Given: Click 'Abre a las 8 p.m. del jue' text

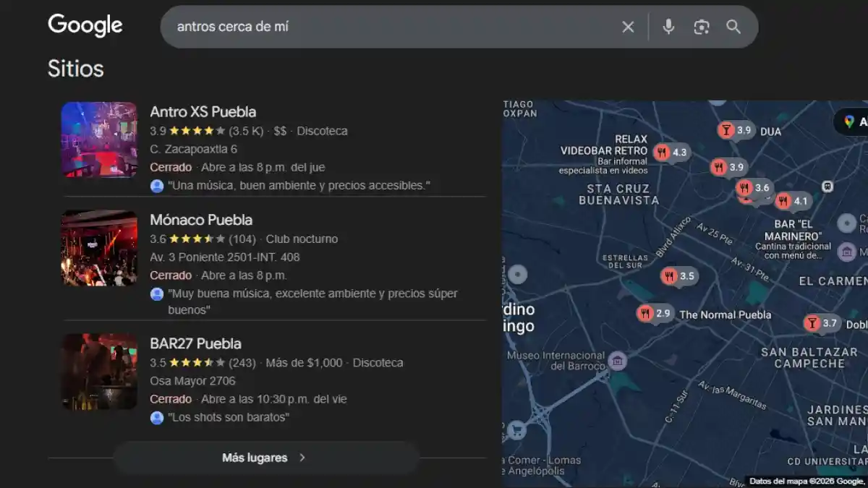Looking at the screenshot, I should (263, 167).
